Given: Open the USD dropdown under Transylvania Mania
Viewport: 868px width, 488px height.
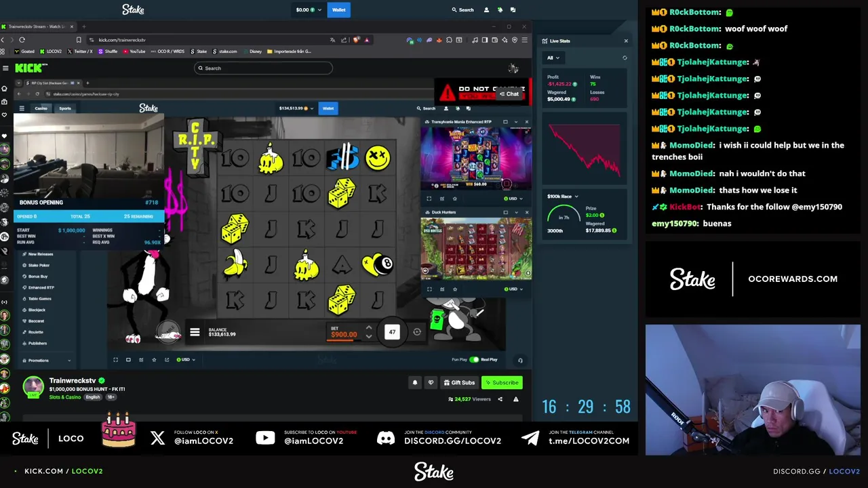Looking at the screenshot, I should pos(512,199).
